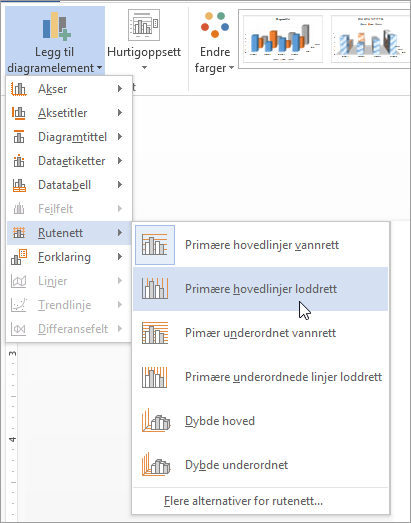This screenshot has width=411, height=523.
Task: Expand the Diagramtittel submenu arrow
Action: coord(120,137)
